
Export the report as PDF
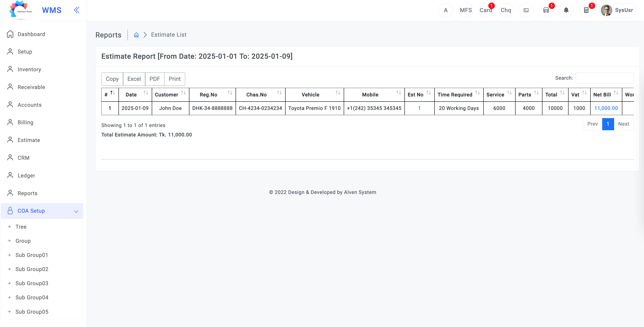[155, 79]
